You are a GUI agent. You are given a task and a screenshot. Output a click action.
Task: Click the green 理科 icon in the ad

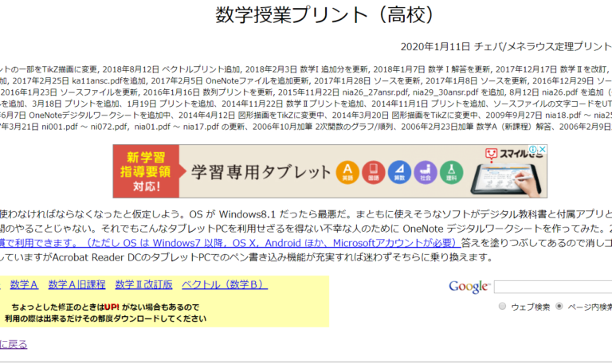click(451, 172)
